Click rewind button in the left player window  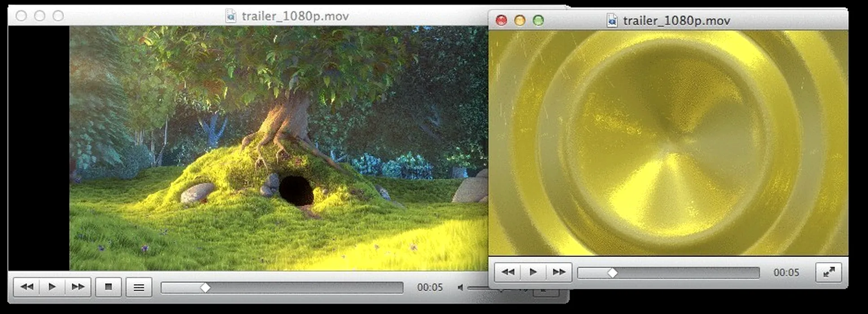click(27, 287)
